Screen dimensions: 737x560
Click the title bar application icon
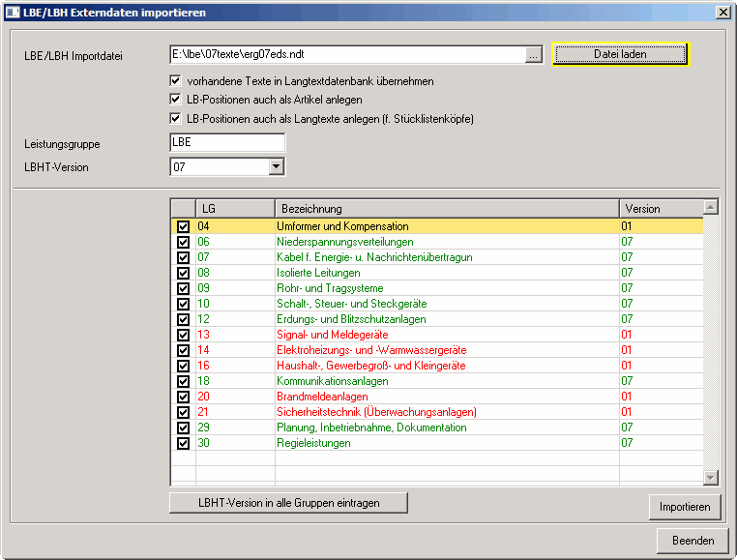point(12,12)
